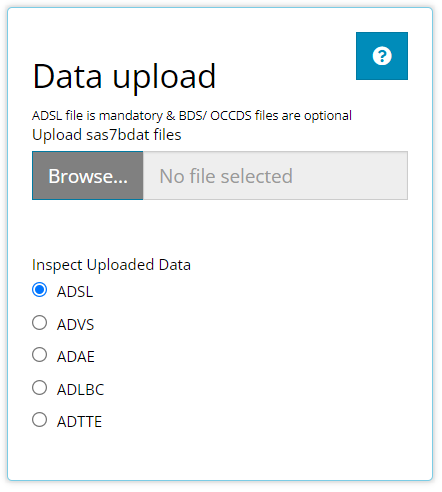This screenshot has width=442, height=492.
Task: Open the help question mark button
Action: (x=382, y=56)
